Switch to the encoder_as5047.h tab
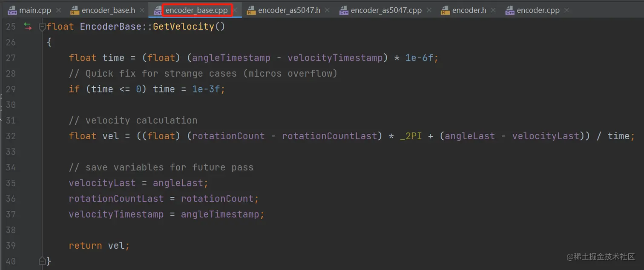 pos(284,10)
